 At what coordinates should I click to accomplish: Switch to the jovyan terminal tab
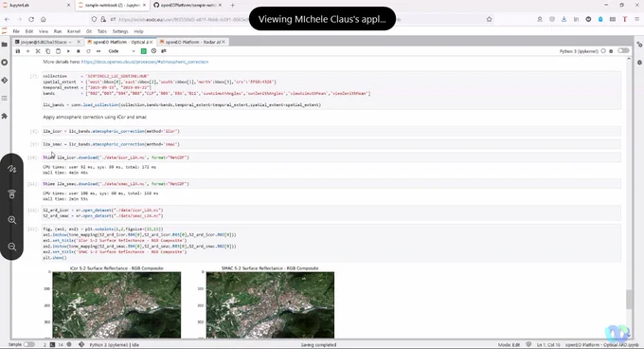tap(46, 42)
